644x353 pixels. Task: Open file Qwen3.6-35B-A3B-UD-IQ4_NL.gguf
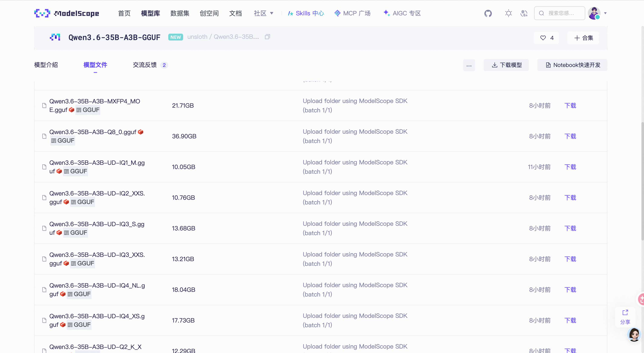pyautogui.click(x=97, y=290)
